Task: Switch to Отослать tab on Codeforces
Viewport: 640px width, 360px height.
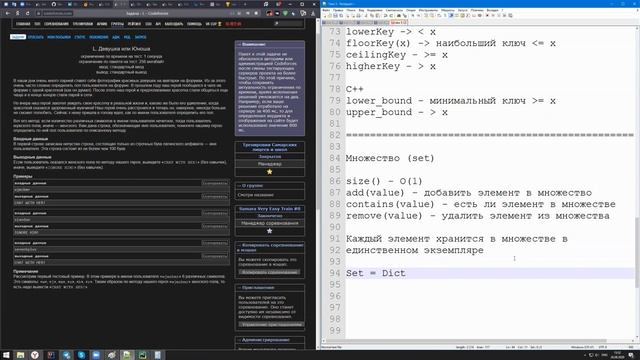Action: pos(36,37)
